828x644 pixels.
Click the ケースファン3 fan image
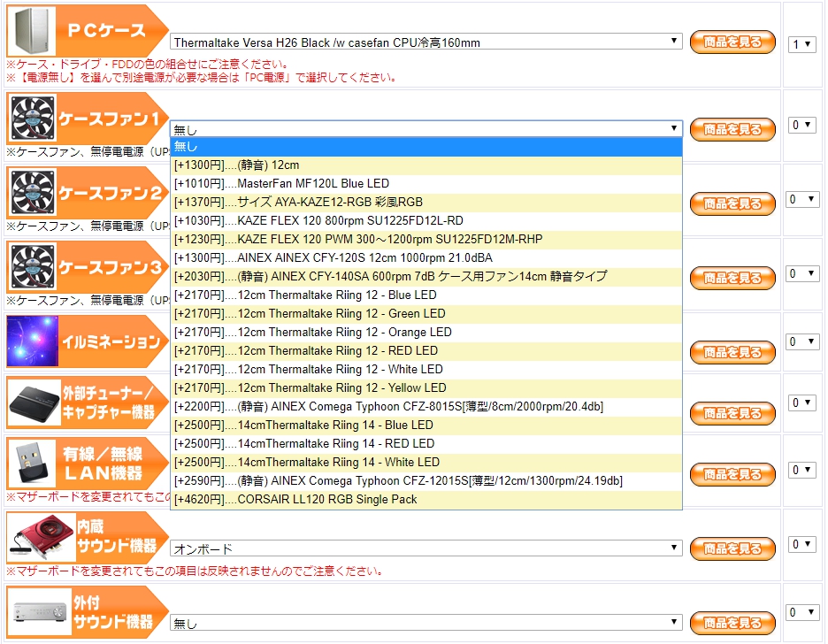[33, 267]
